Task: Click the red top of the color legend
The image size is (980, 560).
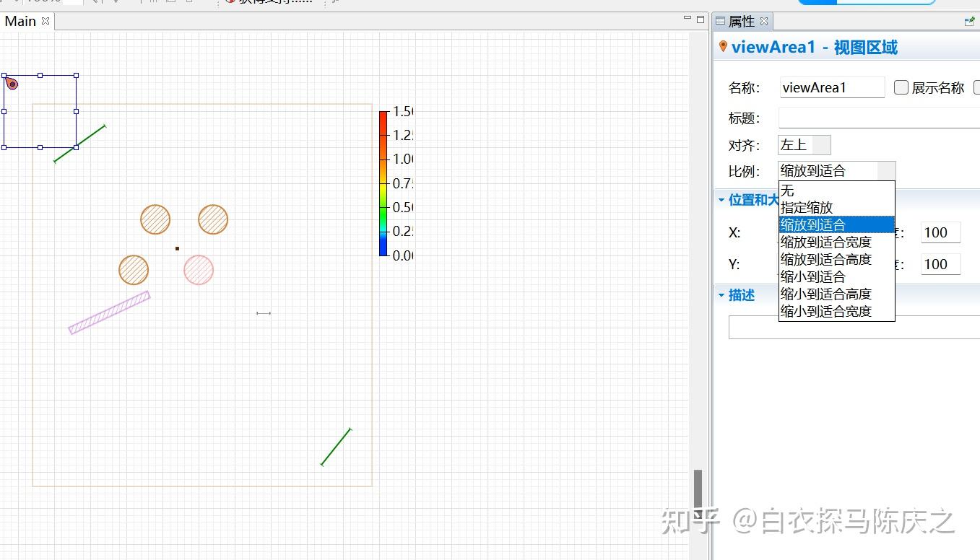Action: [x=383, y=115]
